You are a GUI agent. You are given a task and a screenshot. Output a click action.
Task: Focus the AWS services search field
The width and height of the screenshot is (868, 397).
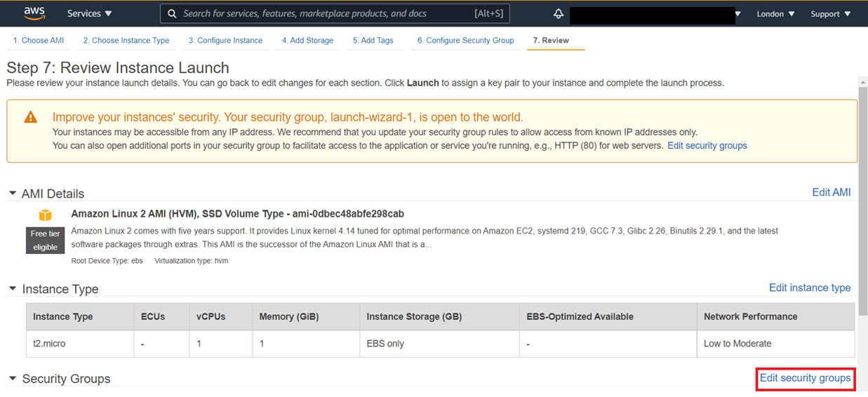click(x=335, y=13)
